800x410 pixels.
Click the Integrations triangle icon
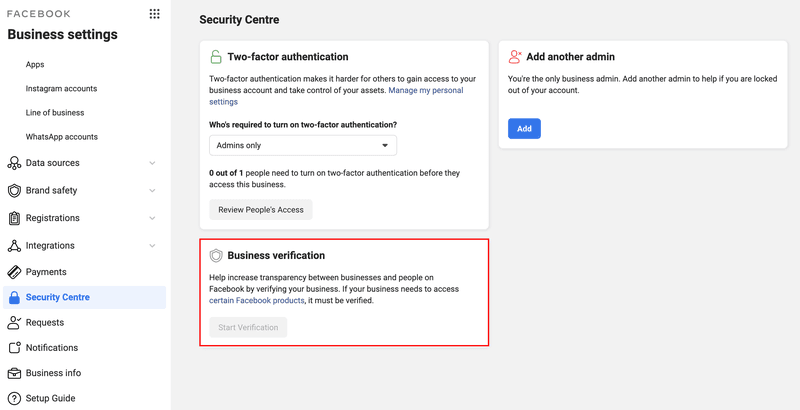pyautogui.click(x=14, y=246)
